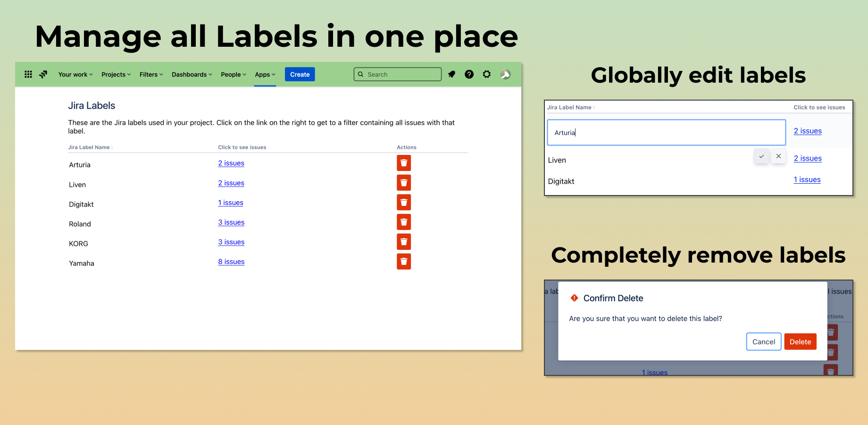Expand the Dashboards menu
The height and width of the screenshot is (425, 868).
192,75
